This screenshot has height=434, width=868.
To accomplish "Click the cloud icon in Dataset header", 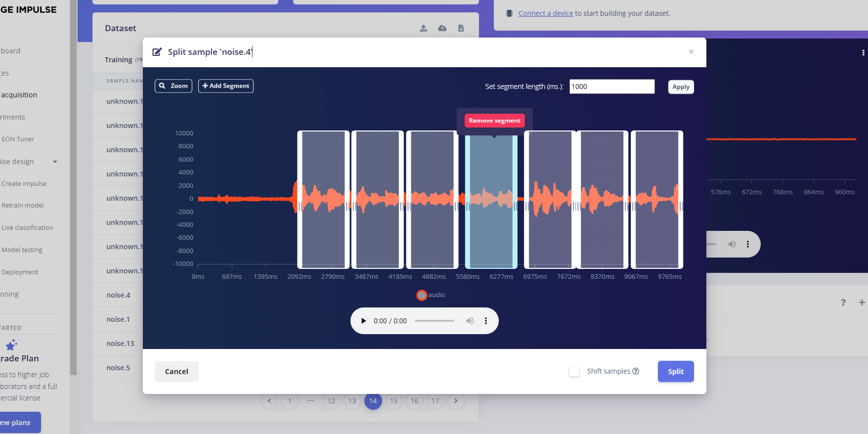I will coord(442,28).
